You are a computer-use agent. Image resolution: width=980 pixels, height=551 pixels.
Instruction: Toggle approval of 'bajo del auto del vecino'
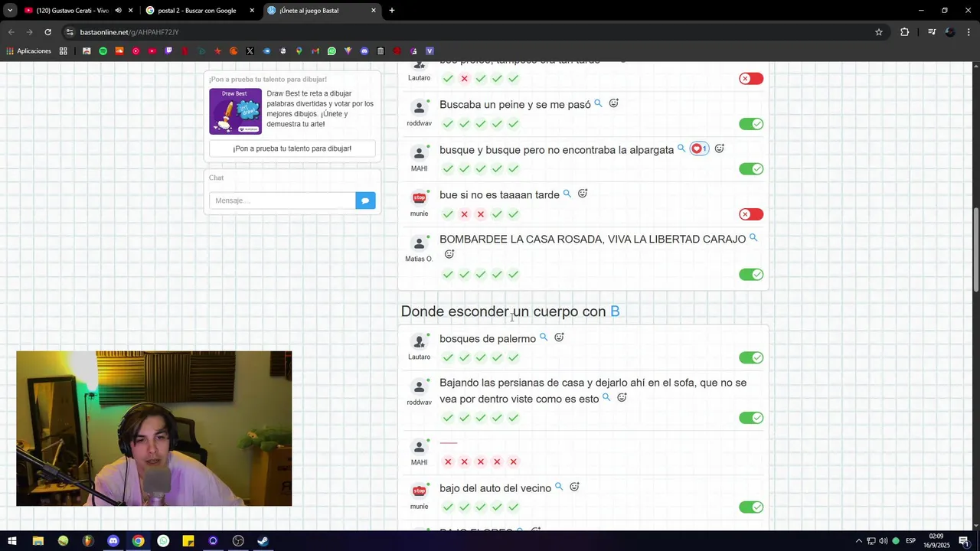(x=751, y=507)
